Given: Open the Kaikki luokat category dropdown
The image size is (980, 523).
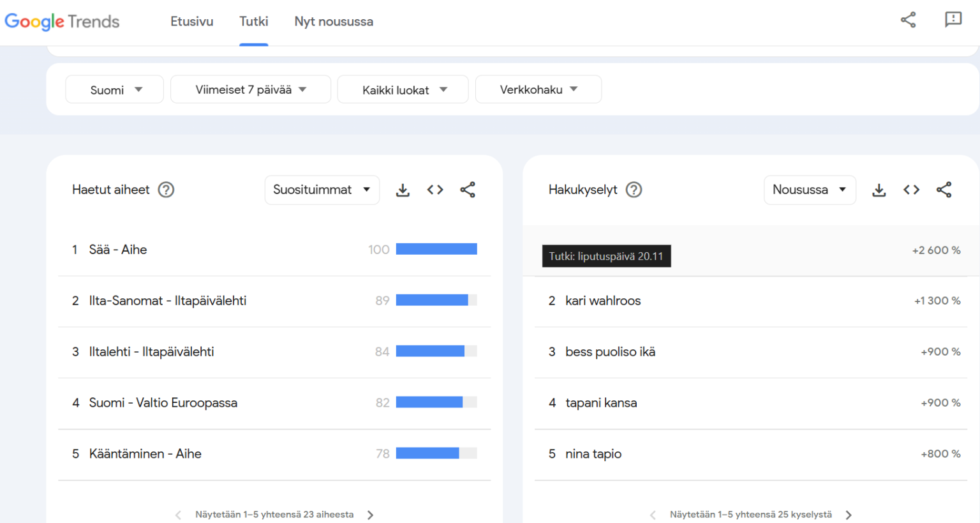Looking at the screenshot, I should pos(403,89).
